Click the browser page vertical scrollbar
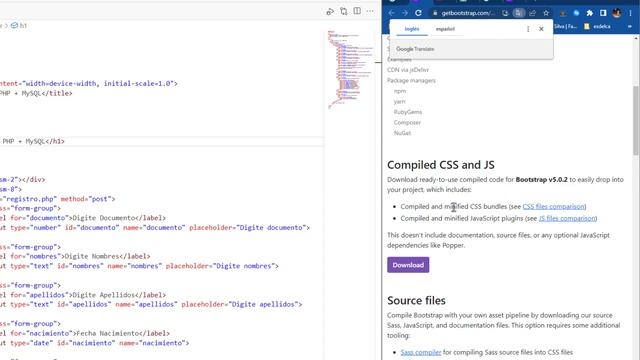This screenshot has height=360, width=640. pos(636,120)
